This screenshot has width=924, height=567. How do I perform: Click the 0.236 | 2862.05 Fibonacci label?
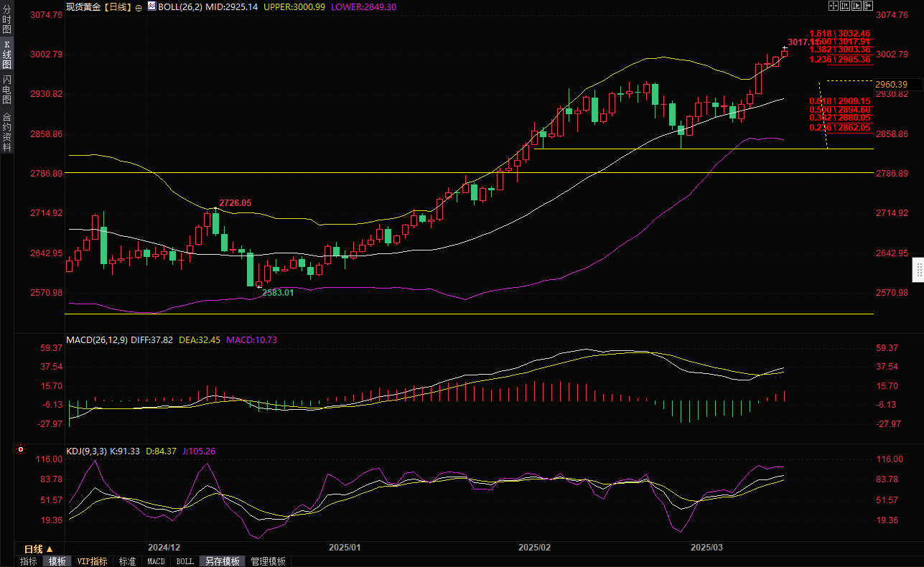[x=839, y=127]
